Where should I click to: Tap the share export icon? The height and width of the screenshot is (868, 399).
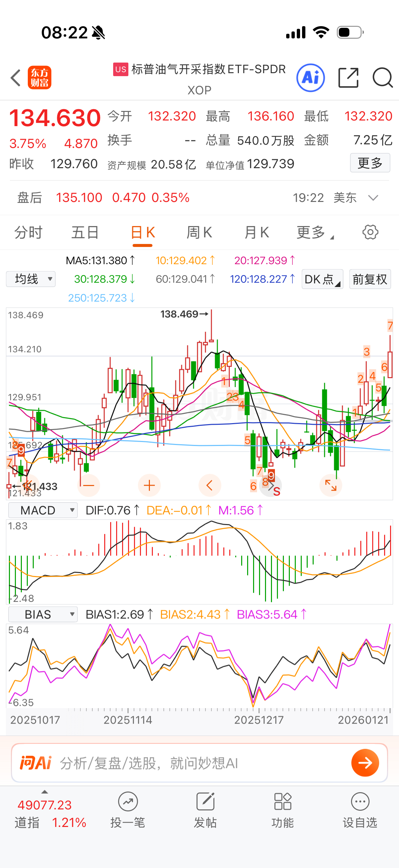(x=348, y=78)
